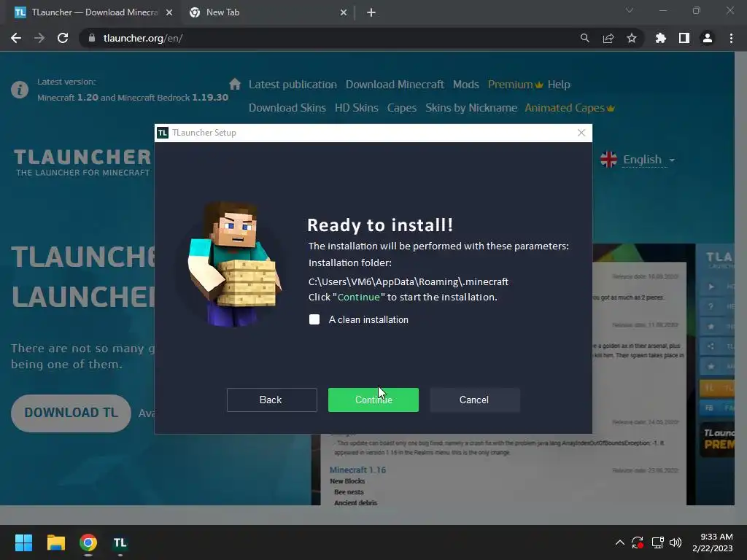Open the Help menu item
The height and width of the screenshot is (560, 747).
click(x=559, y=85)
